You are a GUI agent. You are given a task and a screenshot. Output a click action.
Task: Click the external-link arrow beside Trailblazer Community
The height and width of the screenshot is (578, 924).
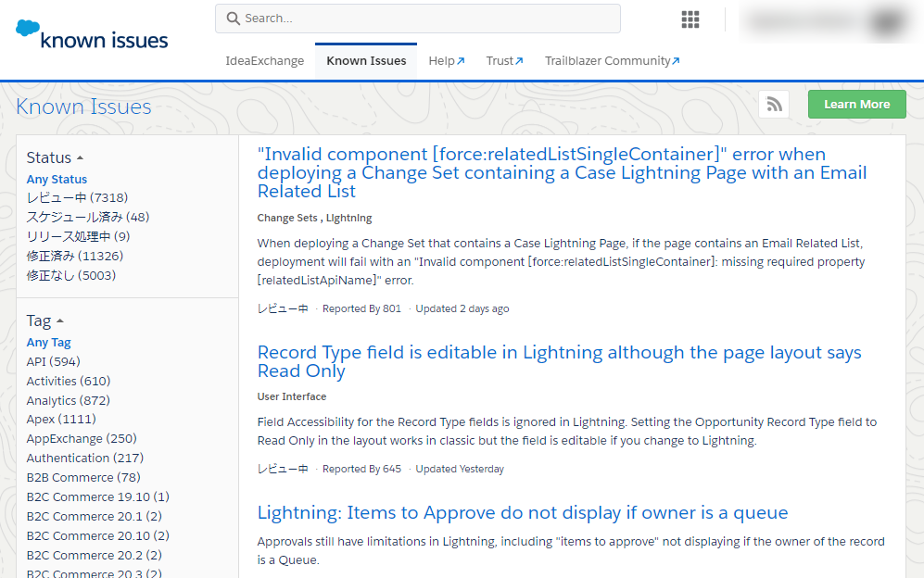675,59
